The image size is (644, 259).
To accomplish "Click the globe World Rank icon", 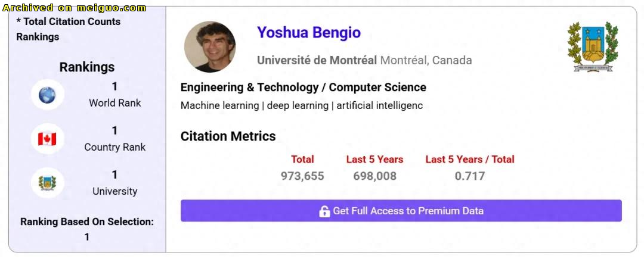I will coord(47,95).
